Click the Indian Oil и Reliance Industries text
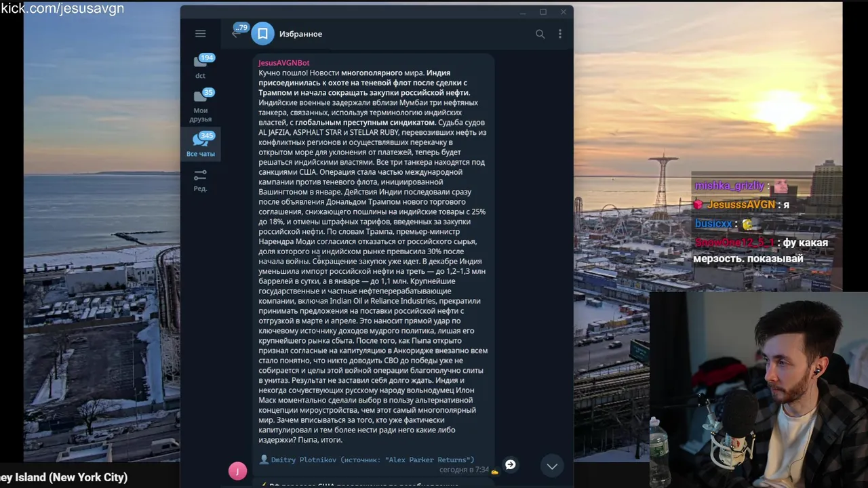Image resolution: width=868 pixels, height=488 pixels. tap(382, 301)
